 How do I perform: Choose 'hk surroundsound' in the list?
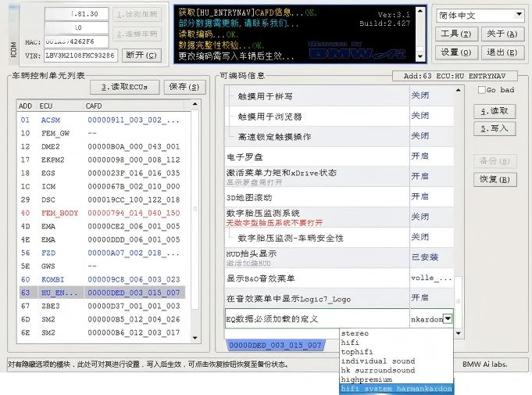tap(378, 370)
